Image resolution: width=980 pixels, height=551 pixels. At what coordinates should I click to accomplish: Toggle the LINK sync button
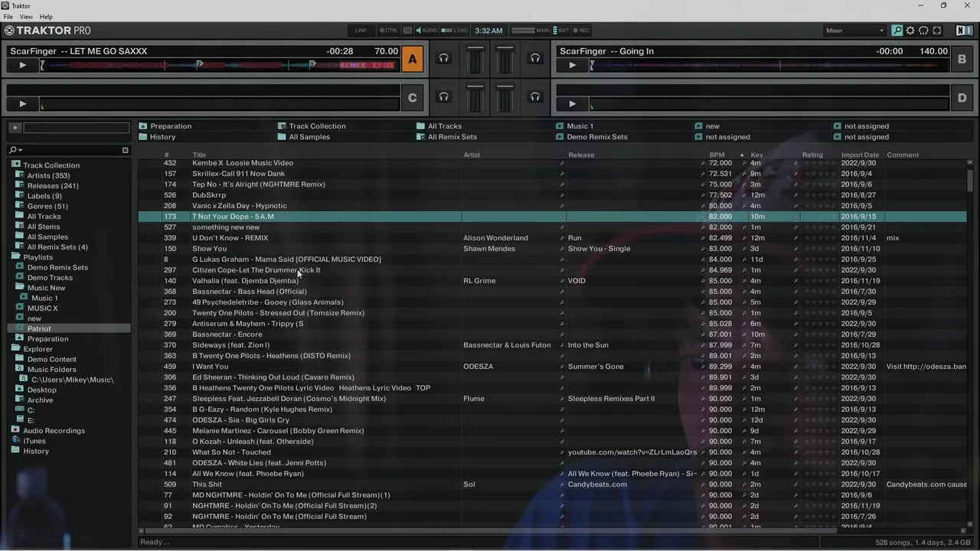click(x=361, y=31)
